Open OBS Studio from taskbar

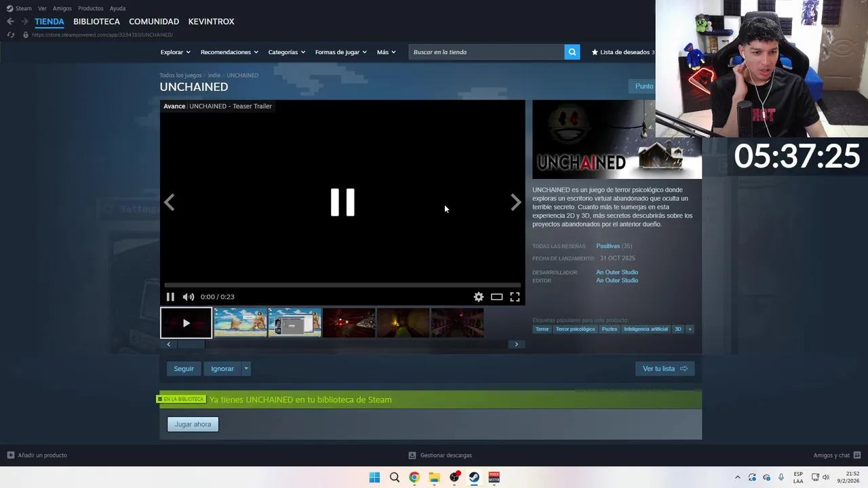[454, 477]
